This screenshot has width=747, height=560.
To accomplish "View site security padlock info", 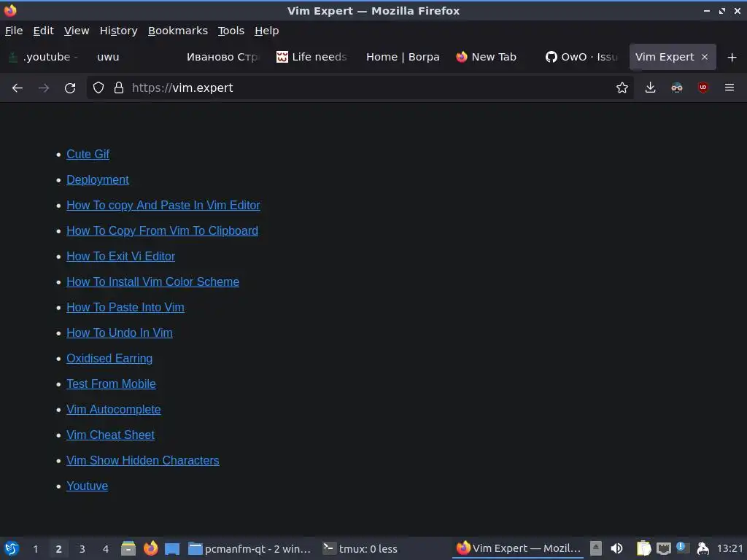I will tap(119, 87).
